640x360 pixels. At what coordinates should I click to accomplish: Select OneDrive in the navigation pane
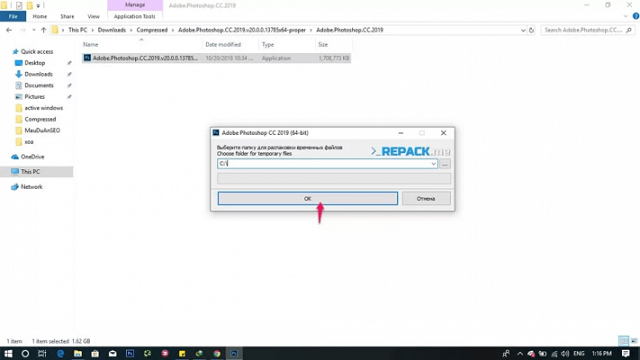point(32,157)
